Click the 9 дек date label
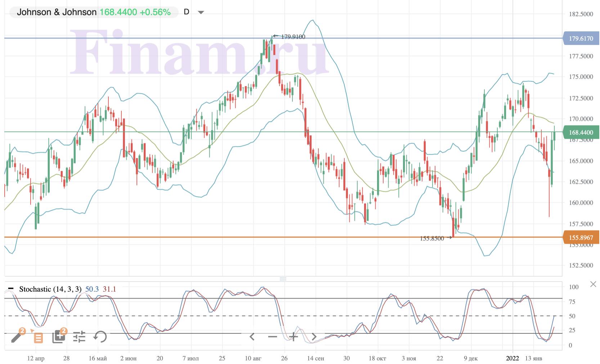This screenshot has width=600, height=364. [x=471, y=358]
